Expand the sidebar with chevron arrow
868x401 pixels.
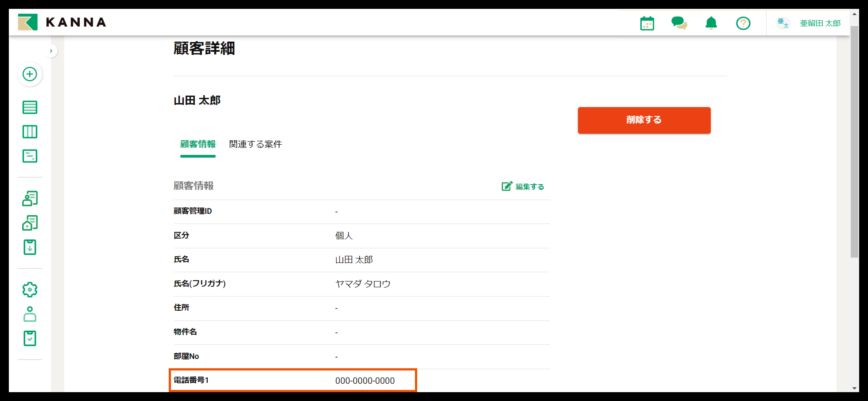pos(51,51)
